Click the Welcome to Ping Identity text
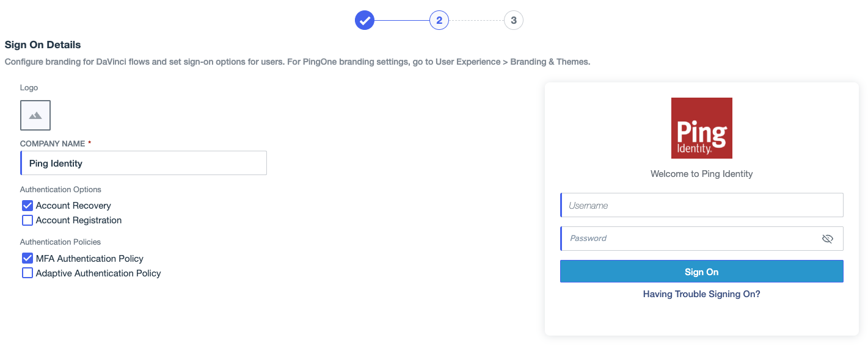Screen dimensions: 868x349 702,174
